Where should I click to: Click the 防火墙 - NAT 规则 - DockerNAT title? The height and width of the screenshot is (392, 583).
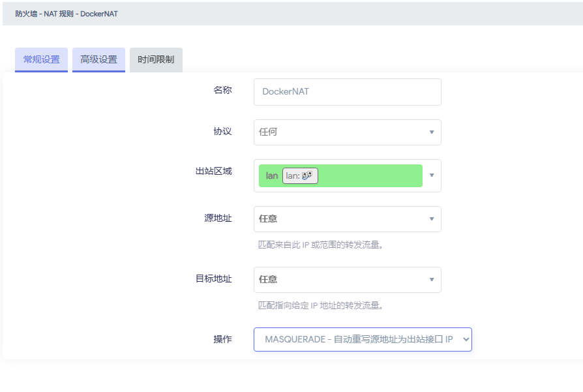66,14
